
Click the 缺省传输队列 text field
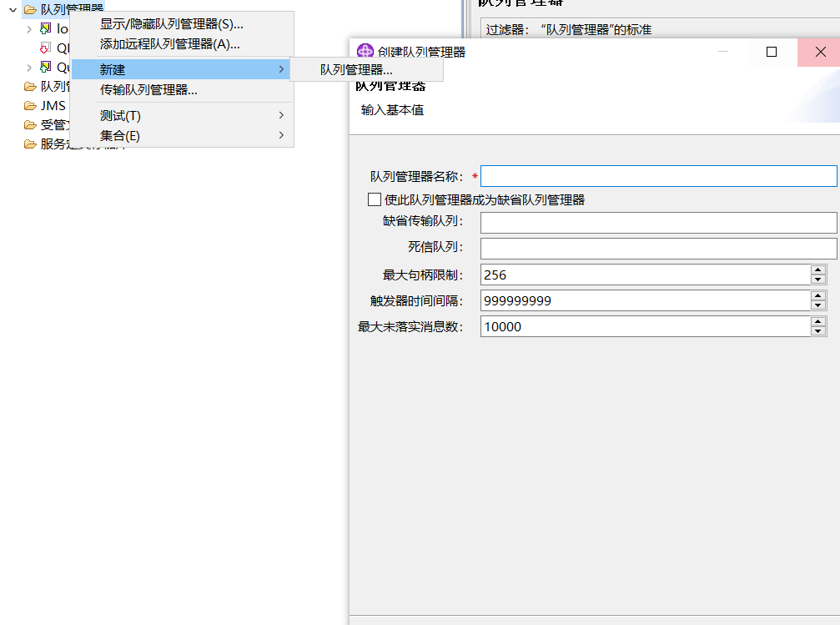click(658, 223)
